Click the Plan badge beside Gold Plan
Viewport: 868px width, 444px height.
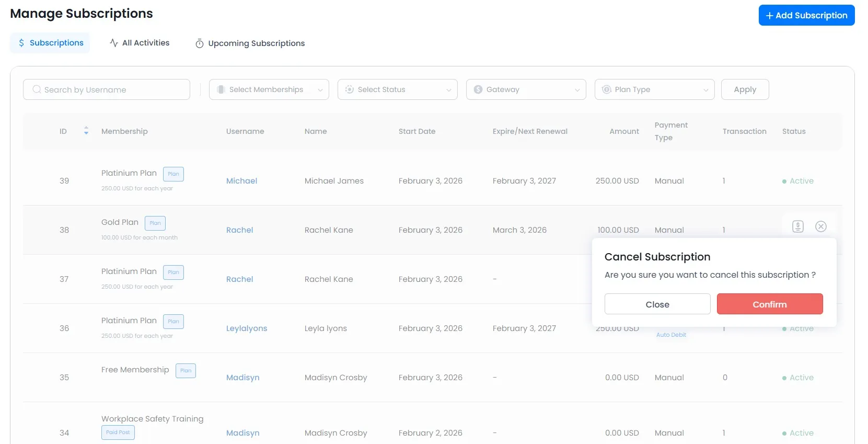[155, 223]
